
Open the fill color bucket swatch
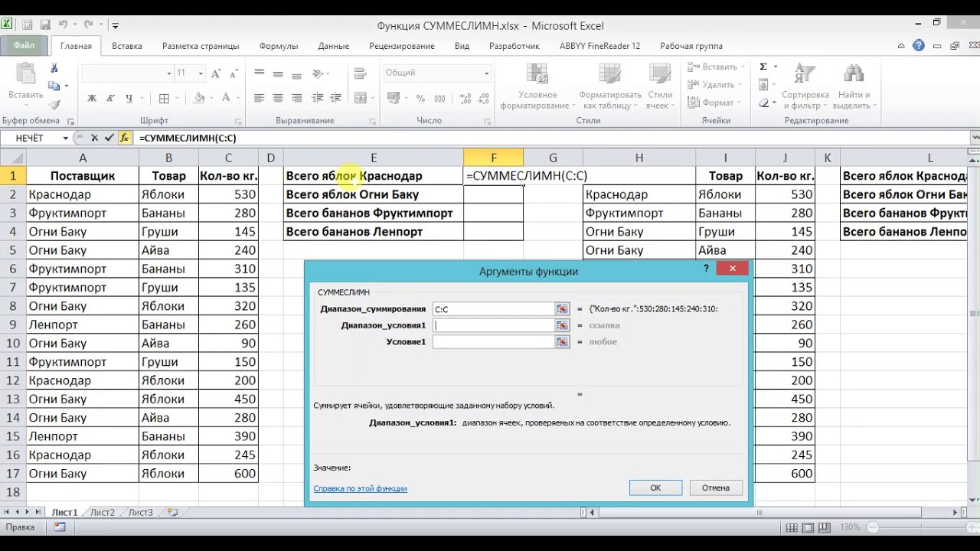199,98
